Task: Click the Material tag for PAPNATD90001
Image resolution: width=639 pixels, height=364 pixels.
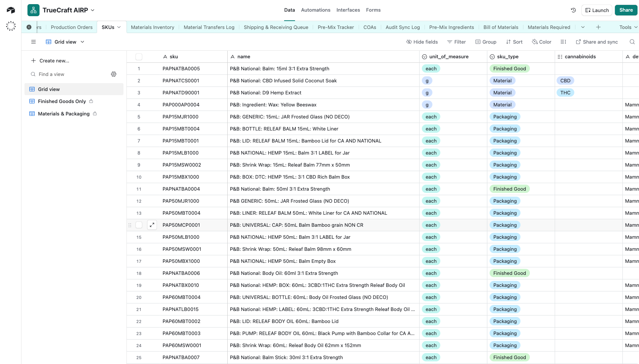Action: [502, 93]
